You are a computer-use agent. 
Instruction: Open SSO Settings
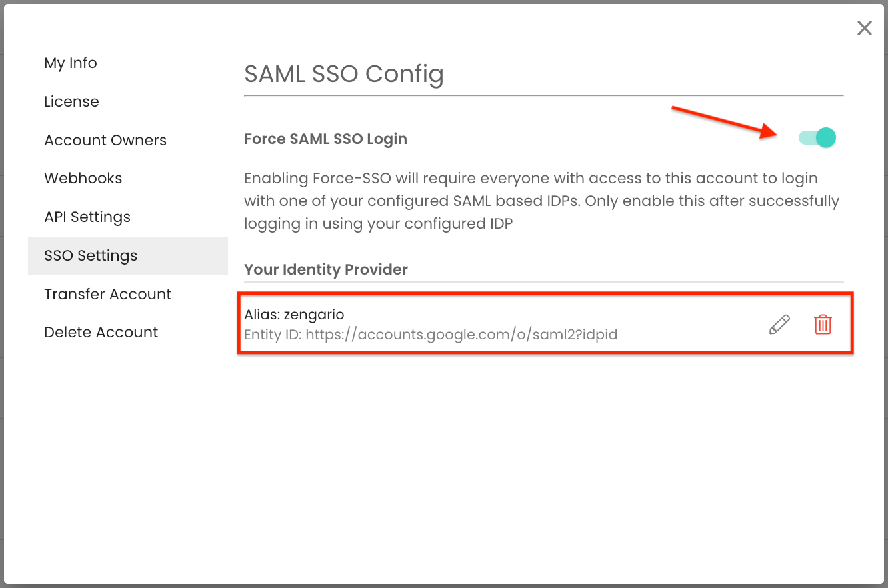90,255
